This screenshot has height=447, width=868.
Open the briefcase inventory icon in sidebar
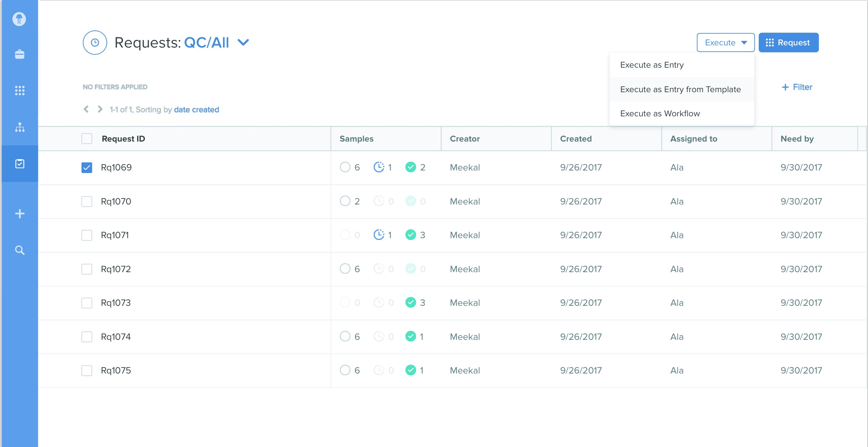click(19, 54)
